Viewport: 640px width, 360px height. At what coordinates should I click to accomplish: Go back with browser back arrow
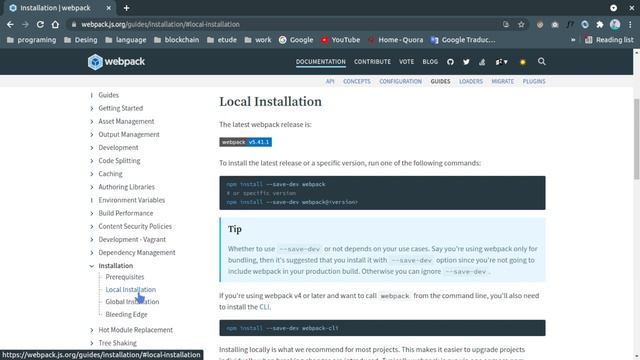point(10,24)
